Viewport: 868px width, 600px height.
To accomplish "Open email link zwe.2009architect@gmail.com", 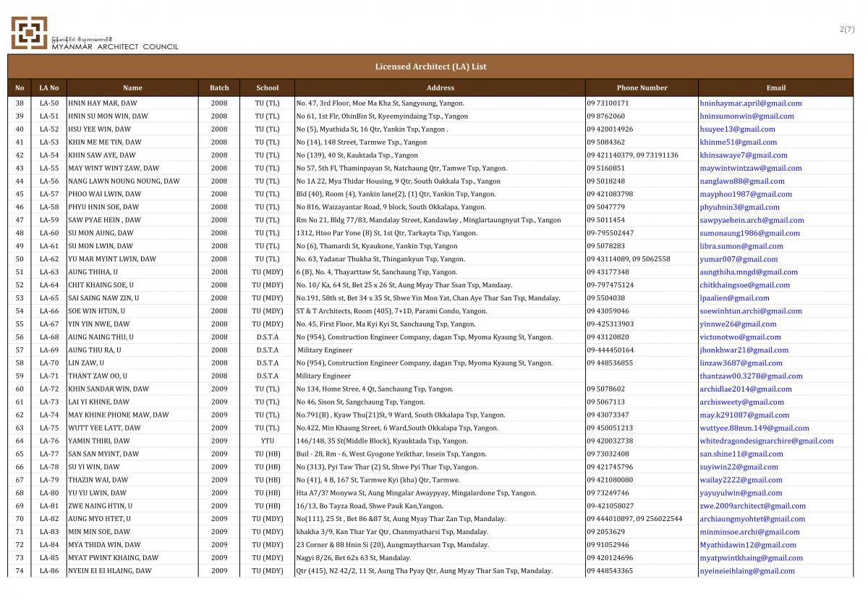I will click(x=752, y=506).
